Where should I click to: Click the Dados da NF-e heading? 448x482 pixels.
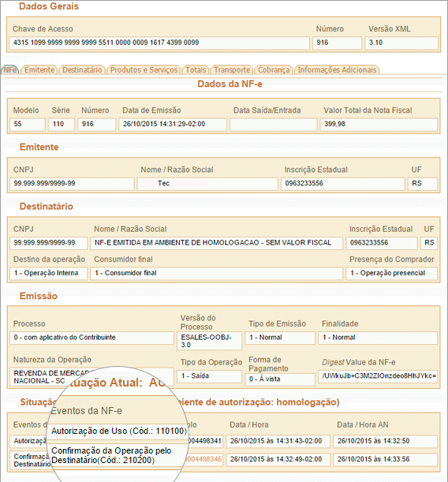(230, 84)
